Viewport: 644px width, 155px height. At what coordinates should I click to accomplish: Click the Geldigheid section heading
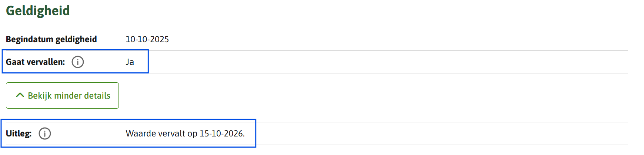coord(38,11)
